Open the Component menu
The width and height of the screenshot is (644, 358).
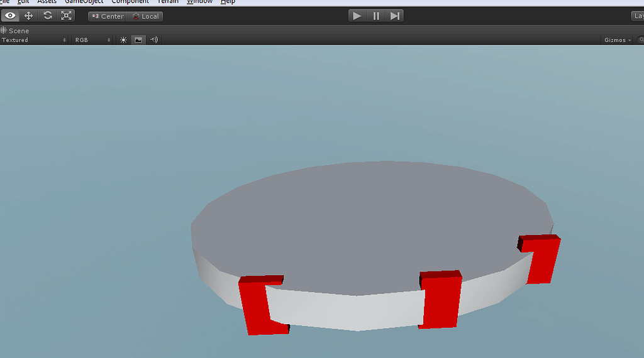click(130, 2)
